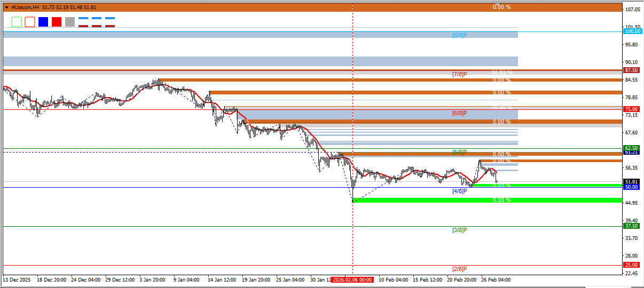The image size is (644, 288).
Task: Click the 61.21 price tag on scale
Action: pyautogui.click(x=632, y=153)
